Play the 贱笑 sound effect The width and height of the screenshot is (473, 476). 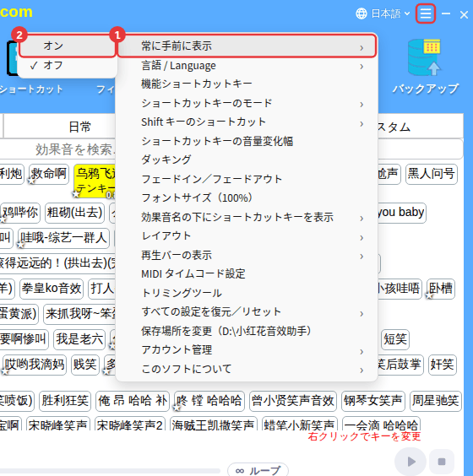pyautogui.click(x=85, y=365)
